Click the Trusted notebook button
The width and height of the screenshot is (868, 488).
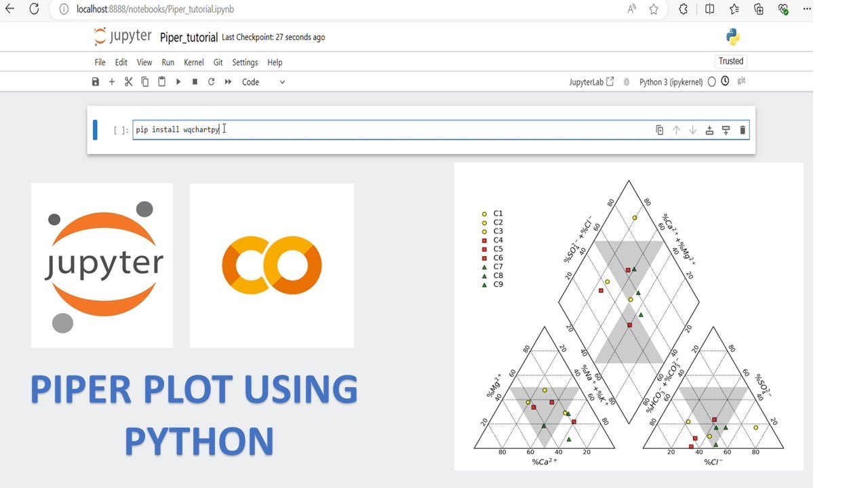pyautogui.click(x=731, y=61)
